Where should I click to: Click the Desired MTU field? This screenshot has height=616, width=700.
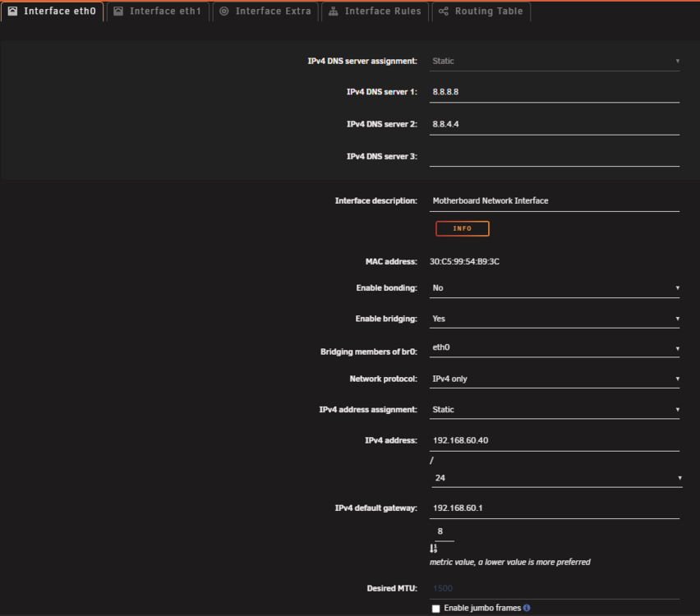[554, 589]
